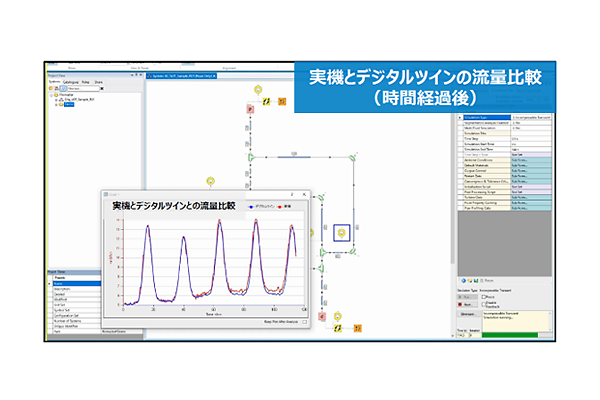Collapse the Flownex root tree node
This screenshot has width=600, height=400.
(52, 95)
